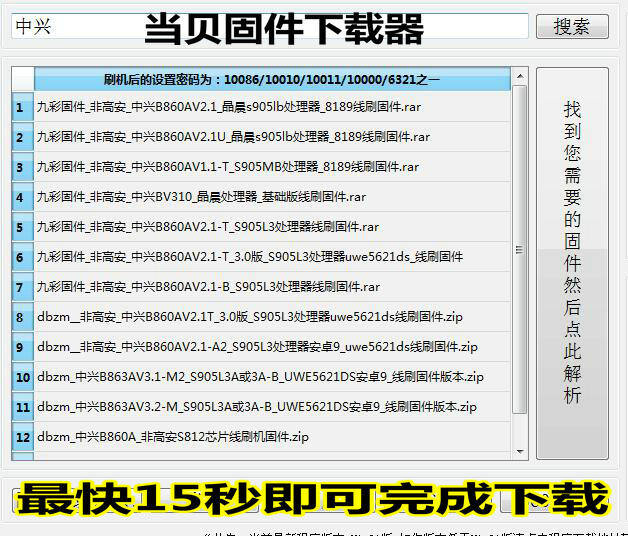This screenshot has height=536, width=628.
Task: Select 九彩固件 B860AV2.1-T_3.0版 uwe5621ds row
Action: pos(272,257)
